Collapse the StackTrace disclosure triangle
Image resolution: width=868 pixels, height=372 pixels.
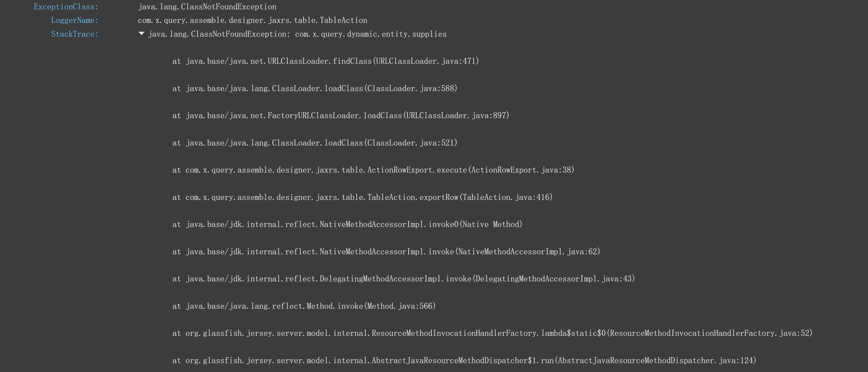[141, 33]
